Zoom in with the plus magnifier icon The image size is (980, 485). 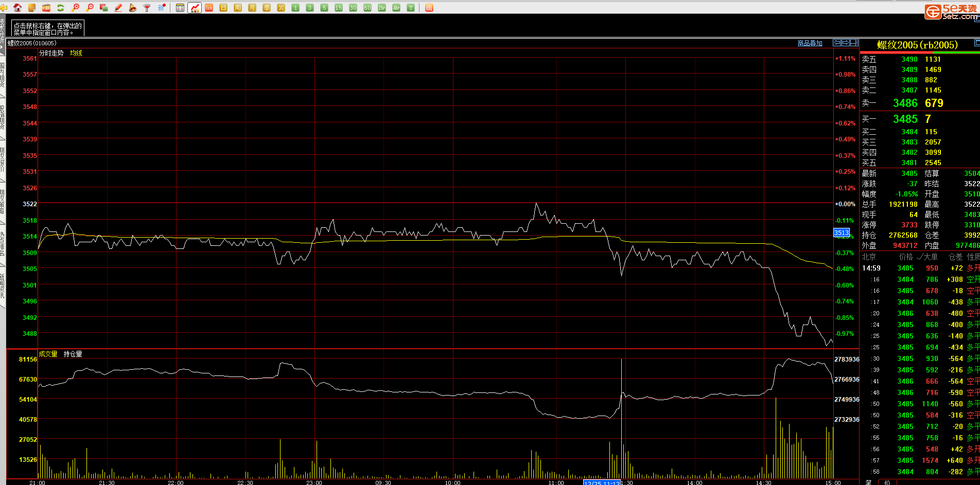pos(75,8)
